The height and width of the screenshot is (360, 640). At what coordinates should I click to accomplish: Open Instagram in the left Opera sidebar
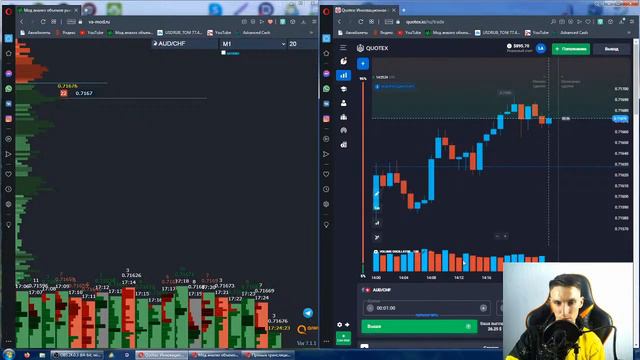9,119
